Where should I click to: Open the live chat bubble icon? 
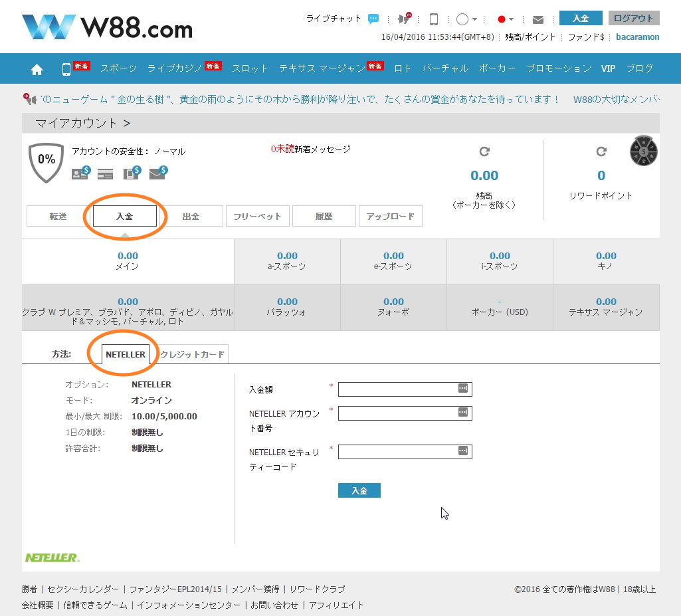373,18
